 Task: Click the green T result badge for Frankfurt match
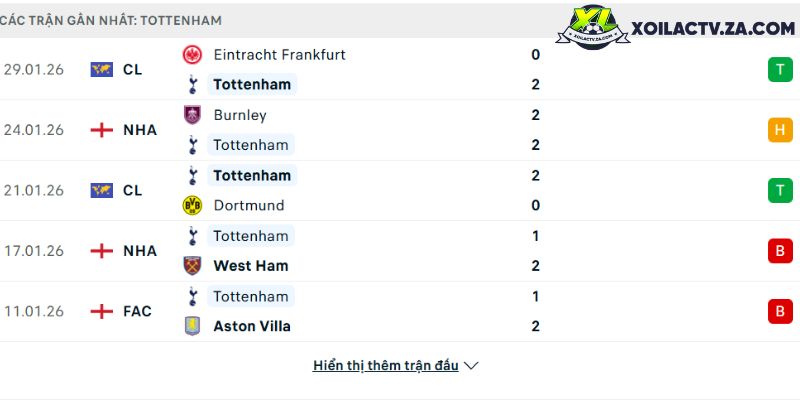[x=779, y=69]
